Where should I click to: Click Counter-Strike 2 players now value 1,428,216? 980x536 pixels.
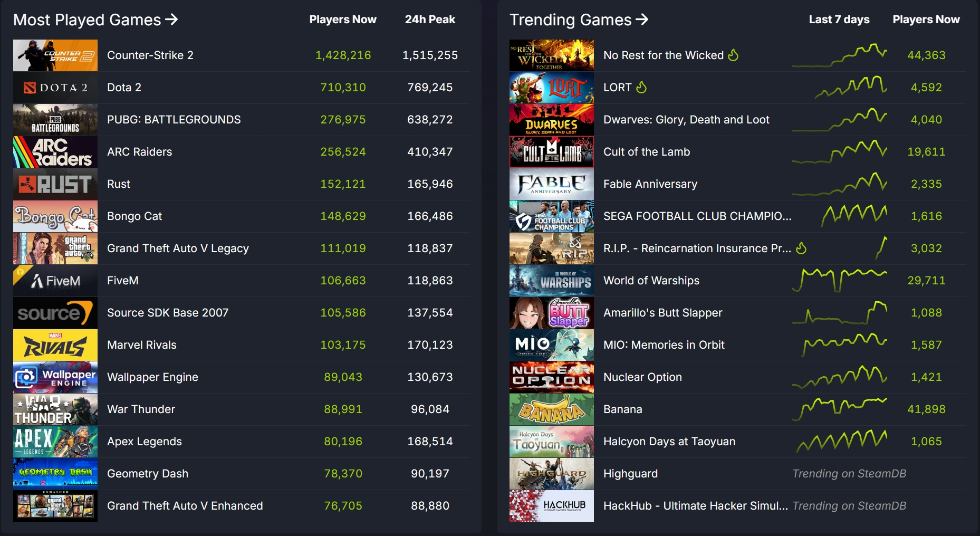(343, 55)
